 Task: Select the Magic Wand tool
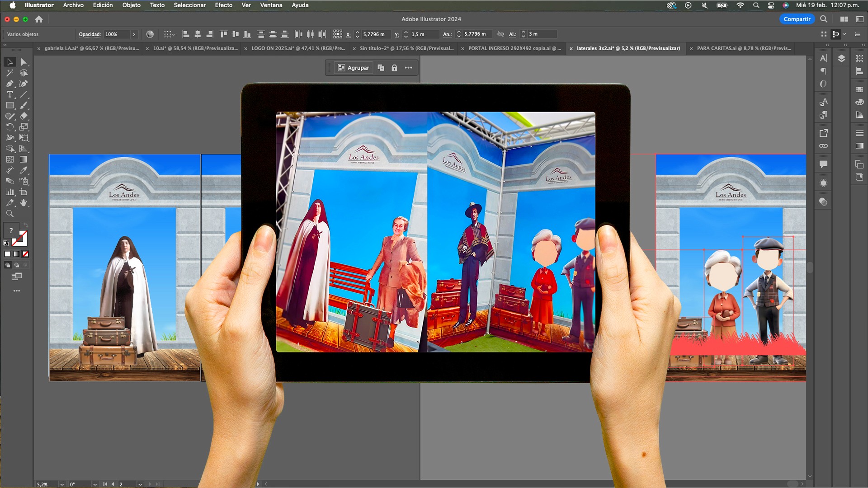9,73
